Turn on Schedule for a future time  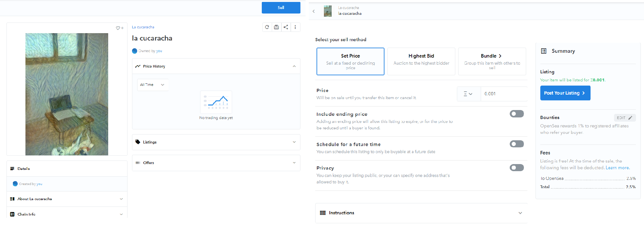coord(517,144)
